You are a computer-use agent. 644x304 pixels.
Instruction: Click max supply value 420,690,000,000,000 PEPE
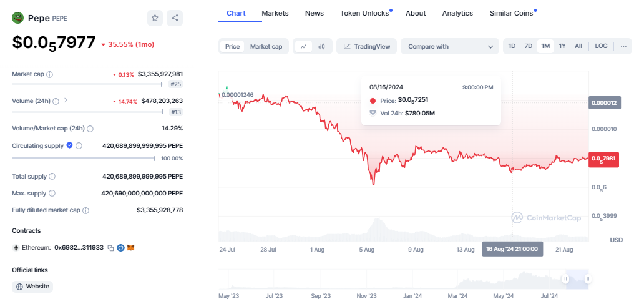[142, 193]
